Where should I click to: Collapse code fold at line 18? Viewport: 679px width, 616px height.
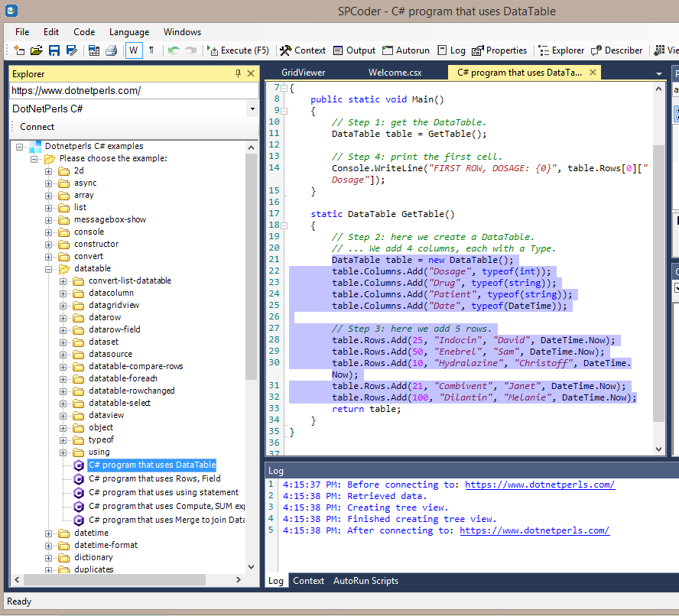tap(284, 225)
